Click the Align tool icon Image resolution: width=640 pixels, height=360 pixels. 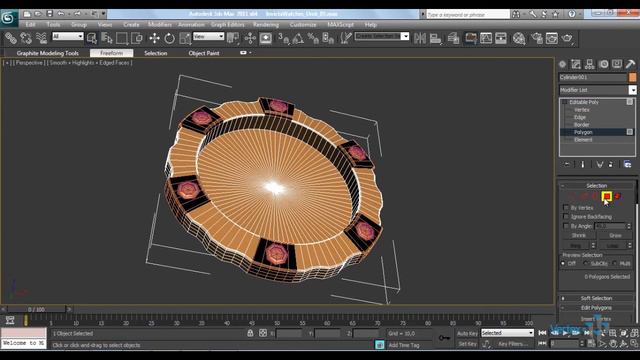(436, 38)
